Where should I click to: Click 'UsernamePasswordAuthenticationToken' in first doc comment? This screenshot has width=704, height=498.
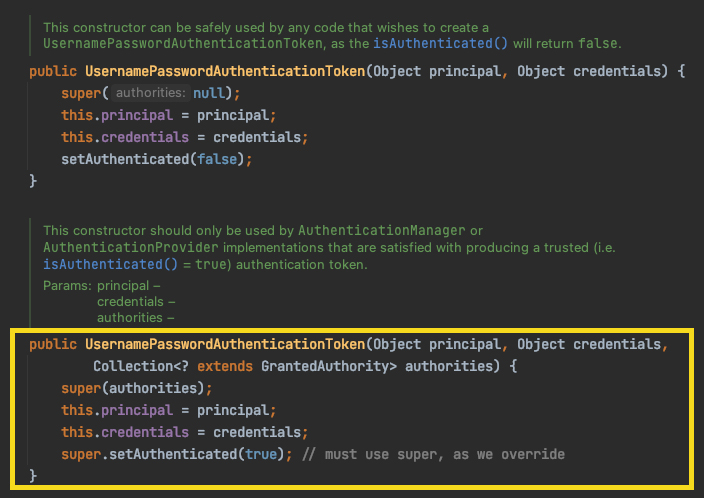(x=183, y=44)
